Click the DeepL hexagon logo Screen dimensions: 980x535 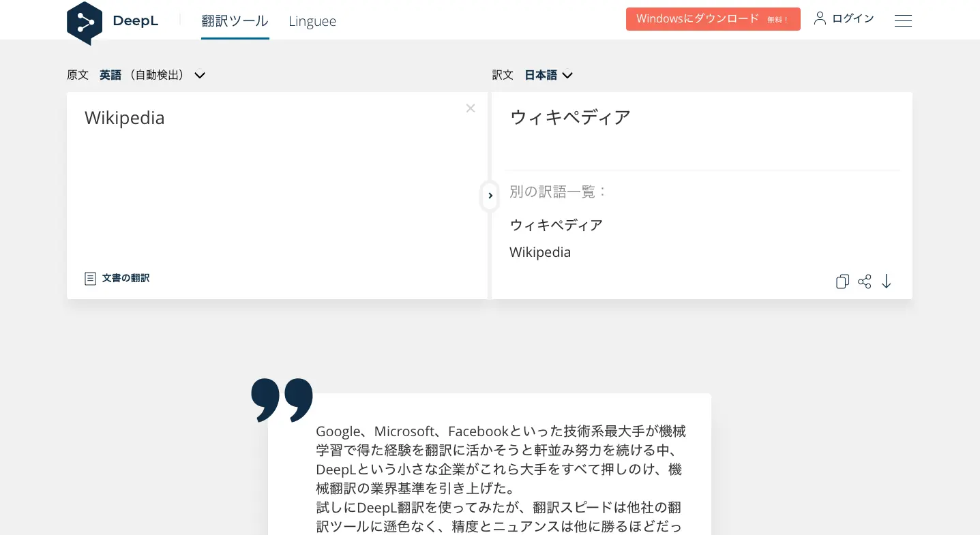85,22
